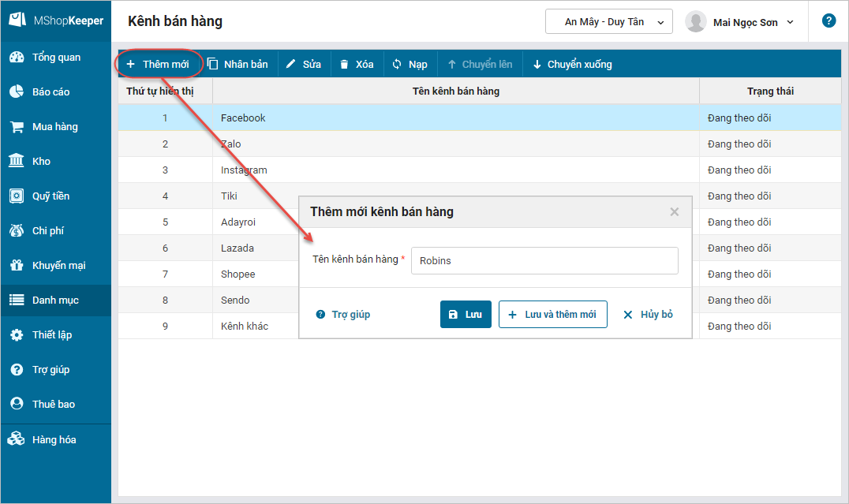The height and width of the screenshot is (504, 849).
Task: Open Mua hàng in sidebar
Action: click(56, 127)
